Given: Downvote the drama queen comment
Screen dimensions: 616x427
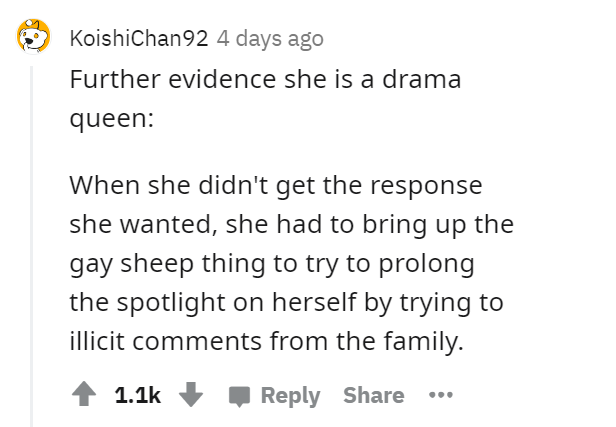Looking at the screenshot, I should pyautogui.click(x=191, y=394).
